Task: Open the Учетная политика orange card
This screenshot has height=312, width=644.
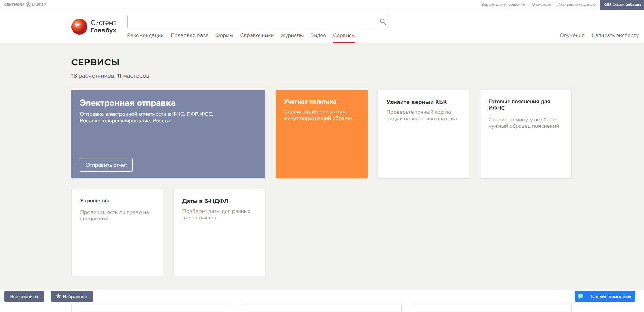Action: (x=321, y=134)
